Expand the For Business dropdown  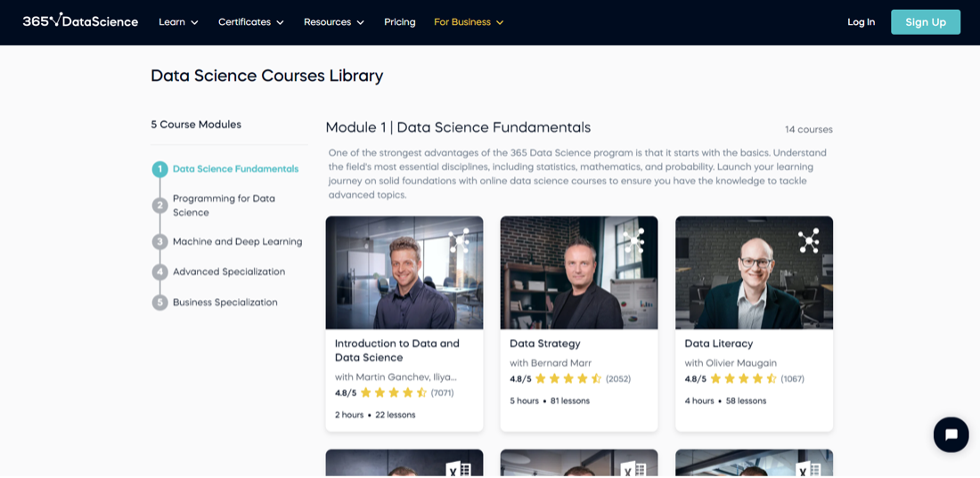point(469,22)
